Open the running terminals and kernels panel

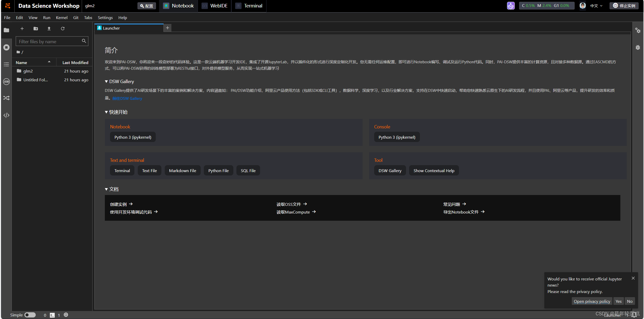tap(6, 47)
